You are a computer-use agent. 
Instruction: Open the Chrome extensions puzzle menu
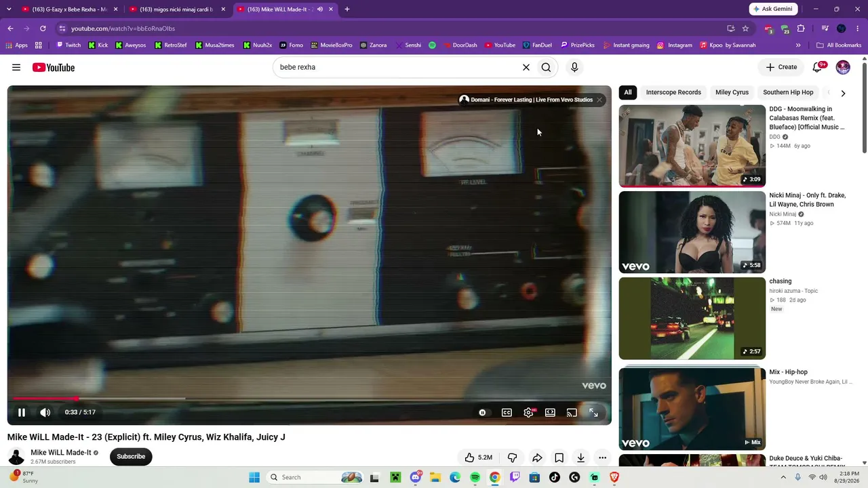tap(801, 28)
